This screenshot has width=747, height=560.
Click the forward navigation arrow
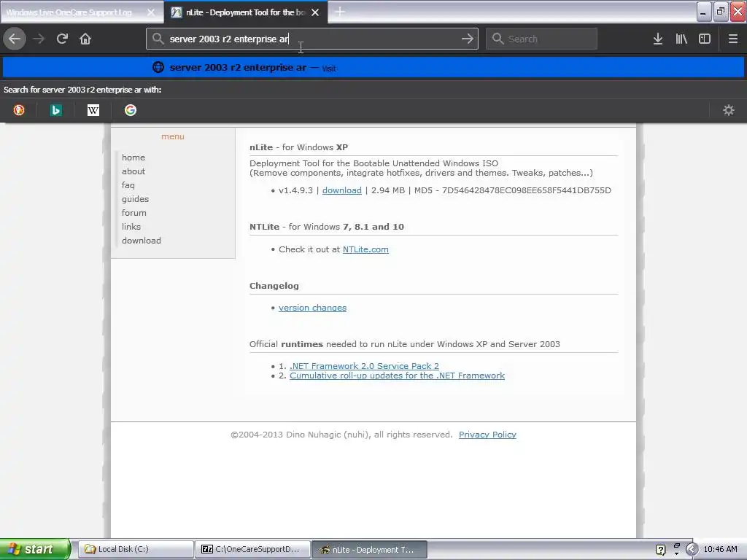coord(39,39)
